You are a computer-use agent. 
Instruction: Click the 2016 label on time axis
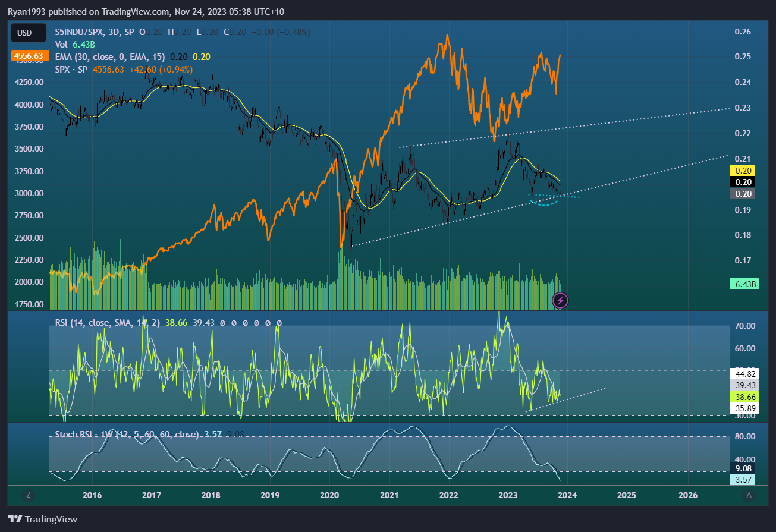[x=92, y=495]
